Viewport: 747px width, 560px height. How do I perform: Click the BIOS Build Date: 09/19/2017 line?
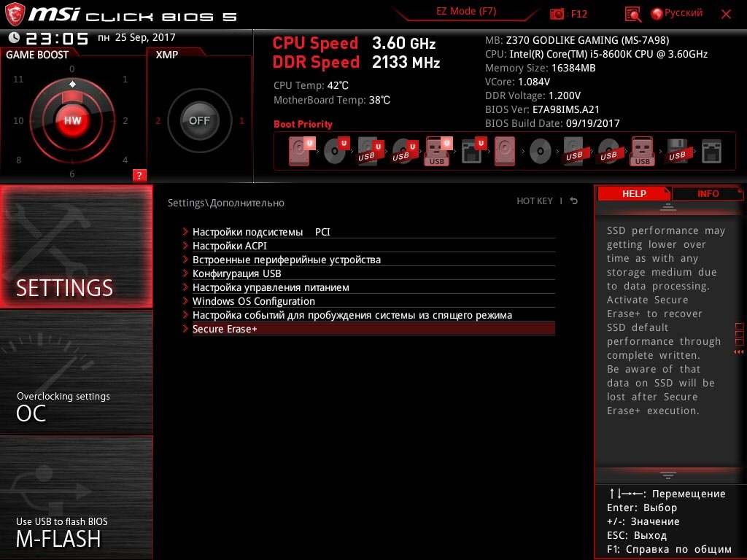pyautogui.click(x=552, y=122)
